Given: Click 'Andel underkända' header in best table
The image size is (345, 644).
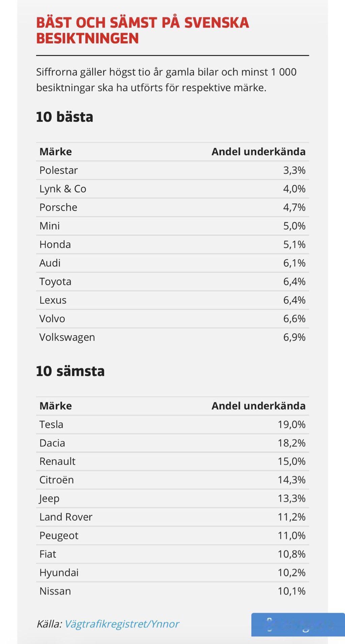Looking at the screenshot, I should tap(258, 151).
